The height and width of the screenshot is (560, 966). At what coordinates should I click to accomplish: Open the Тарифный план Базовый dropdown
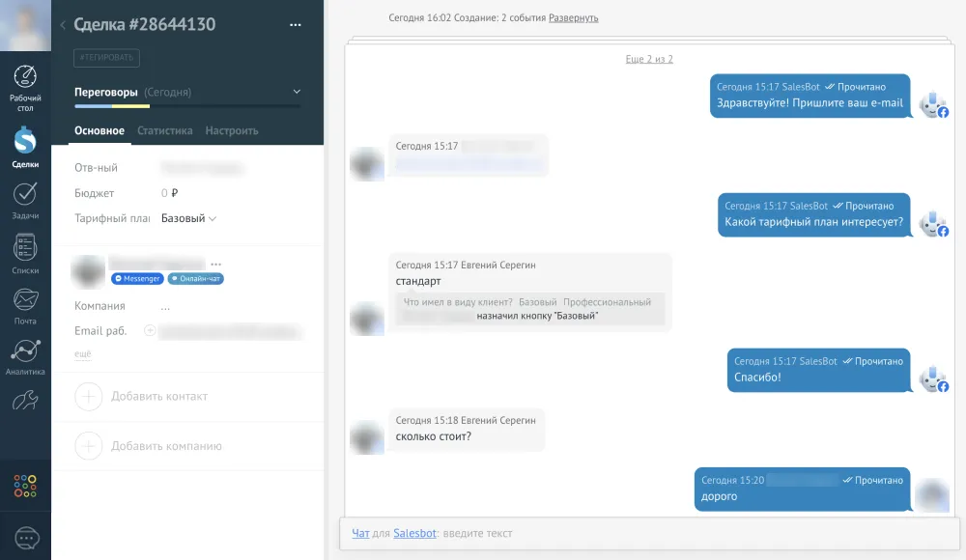188,218
